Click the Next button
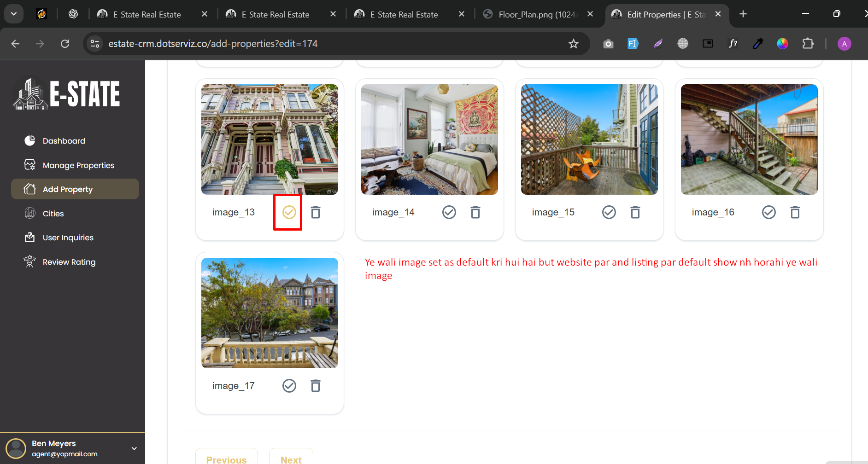The height and width of the screenshot is (464, 868). pos(291,459)
